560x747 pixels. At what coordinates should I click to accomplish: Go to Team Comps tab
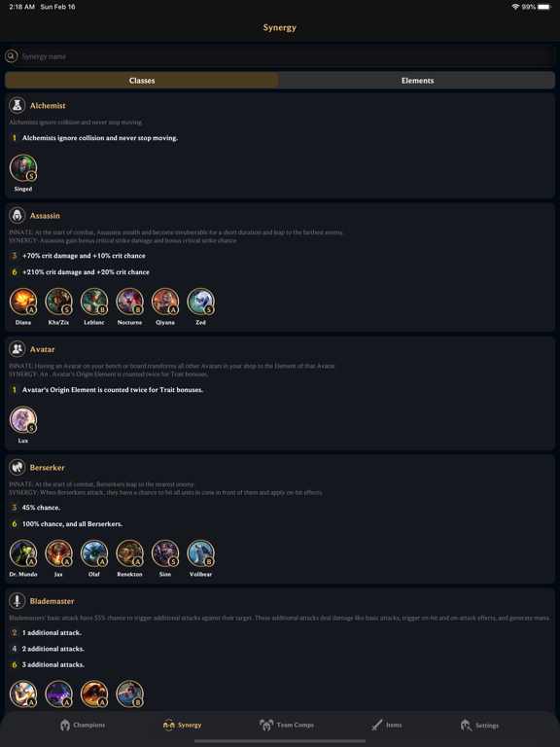tap(286, 725)
